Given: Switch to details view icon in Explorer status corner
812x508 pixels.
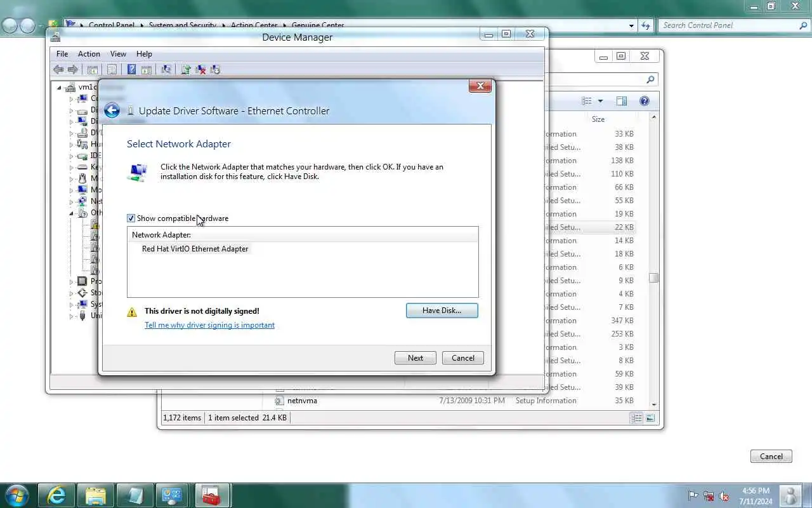Looking at the screenshot, I should pyautogui.click(x=636, y=418).
